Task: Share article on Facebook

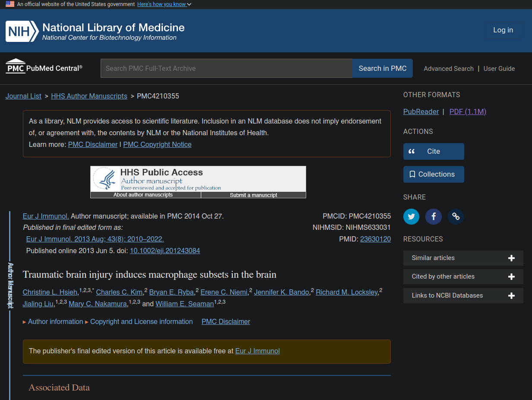Action: coord(434,216)
